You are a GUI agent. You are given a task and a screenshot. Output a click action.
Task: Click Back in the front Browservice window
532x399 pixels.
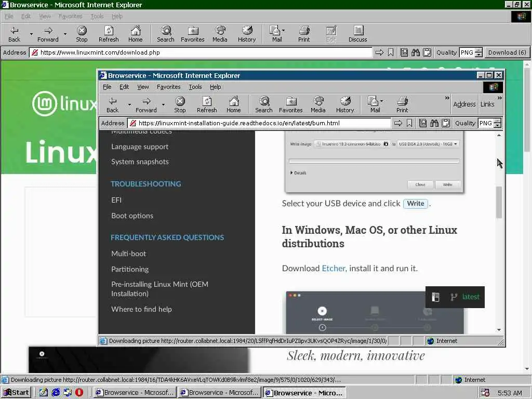pyautogui.click(x=113, y=104)
